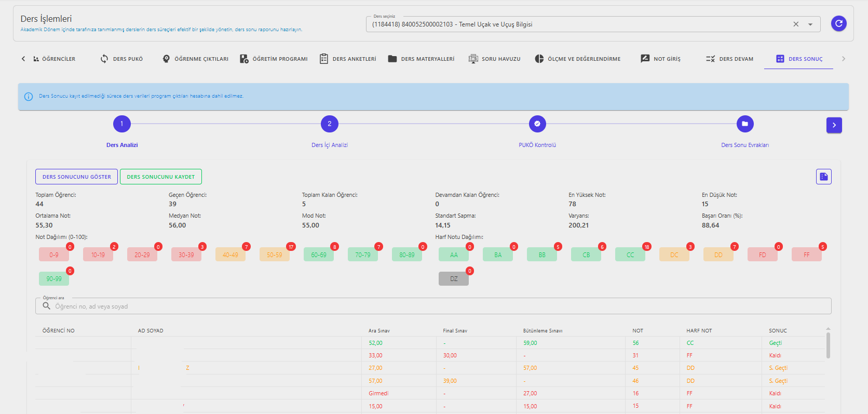Click the FF letter grade chip

tap(807, 255)
